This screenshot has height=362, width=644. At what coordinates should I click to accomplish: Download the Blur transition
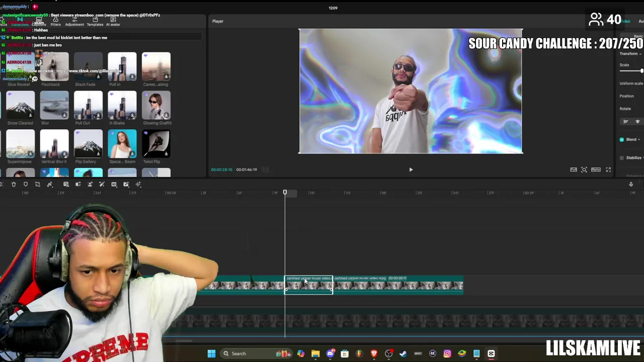click(x=64, y=115)
